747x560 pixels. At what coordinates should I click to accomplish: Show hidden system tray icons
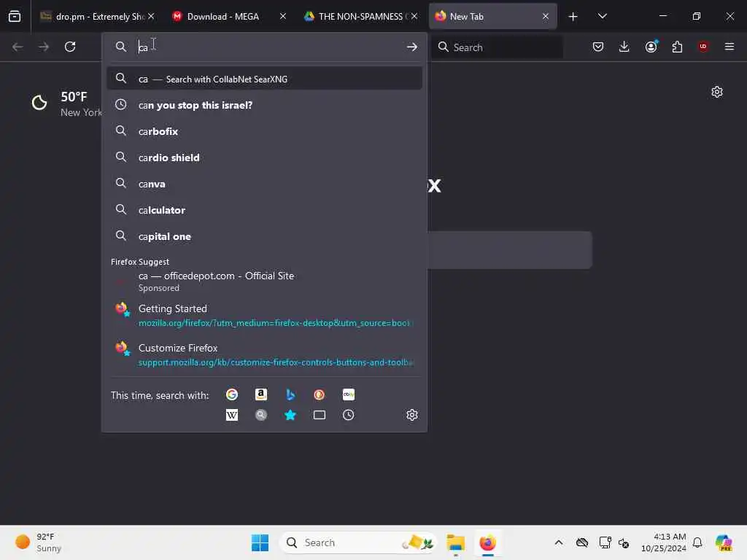pyautogui.click(x=559, y=542)
